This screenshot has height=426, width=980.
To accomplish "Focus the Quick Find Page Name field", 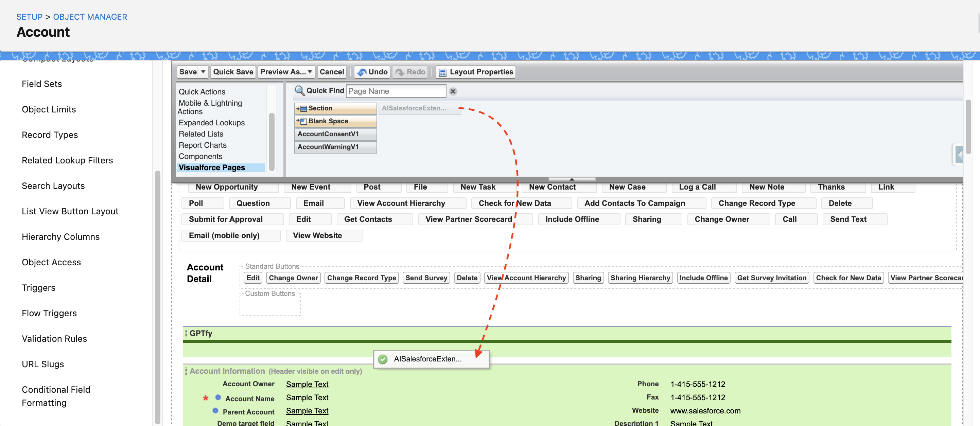I will pyautogui.click(x=396, y=91).
